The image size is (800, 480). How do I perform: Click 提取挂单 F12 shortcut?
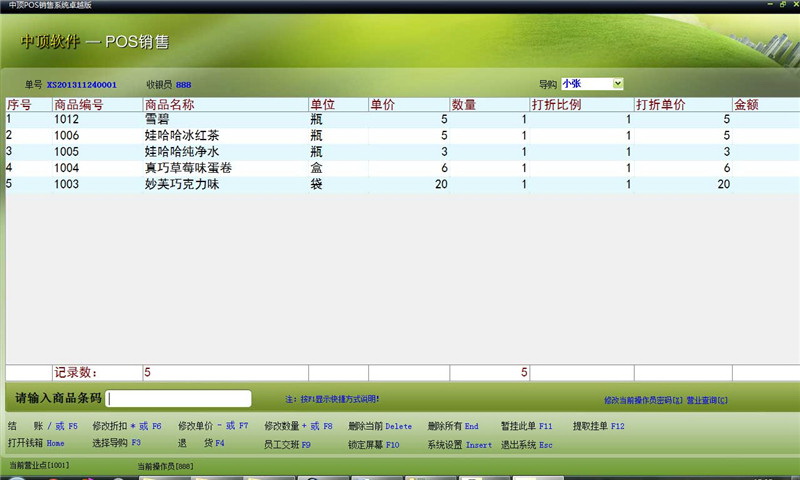[x=598, y=426]
